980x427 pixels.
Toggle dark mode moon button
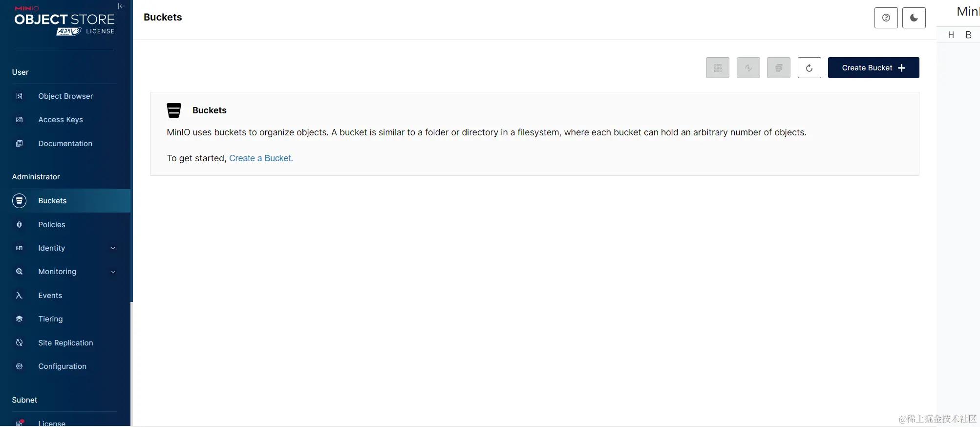point(914,18)
